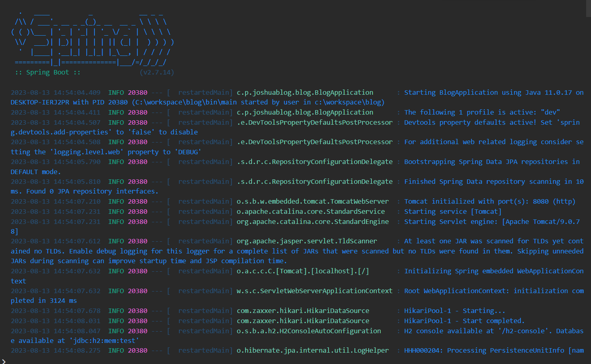Click the 'jdbc:h2:mem:test' database URL
Image resolution: width=591 pixels, height=364 pixels.
tap(104, 341)
